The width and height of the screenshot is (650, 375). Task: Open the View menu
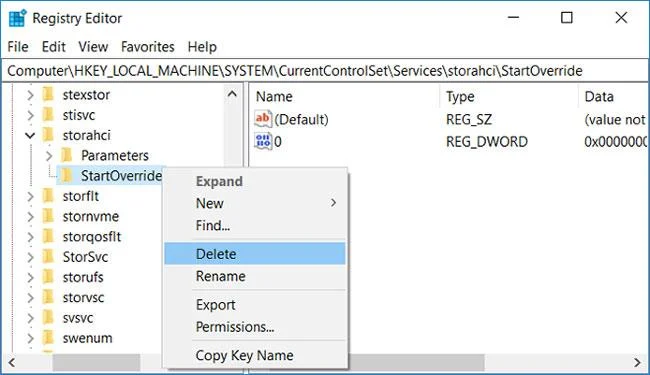(x=93, y=47)
